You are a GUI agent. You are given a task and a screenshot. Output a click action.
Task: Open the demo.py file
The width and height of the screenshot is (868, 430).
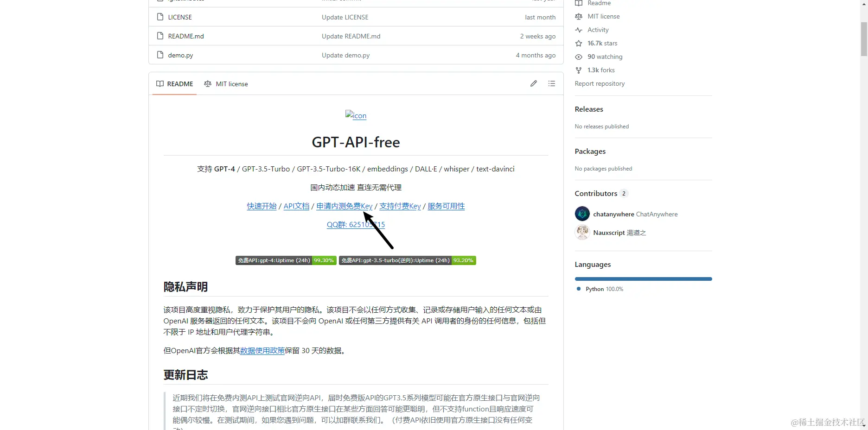tap(180, 55)
